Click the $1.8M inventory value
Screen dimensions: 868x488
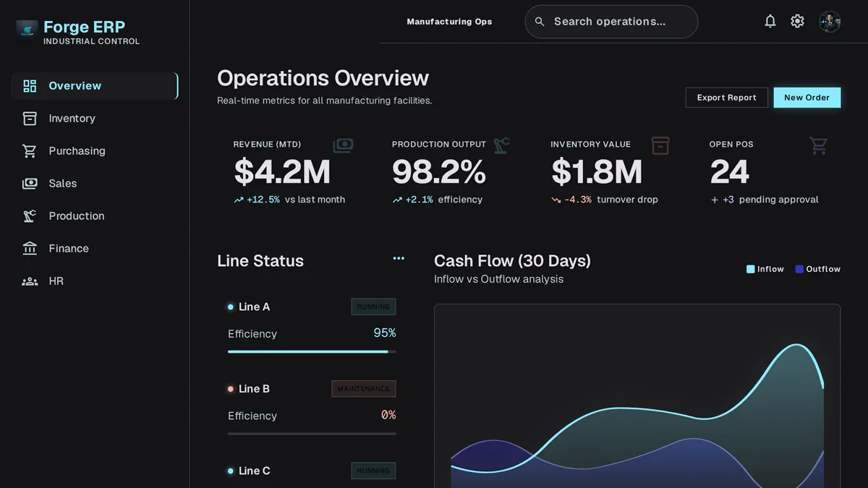597,173
